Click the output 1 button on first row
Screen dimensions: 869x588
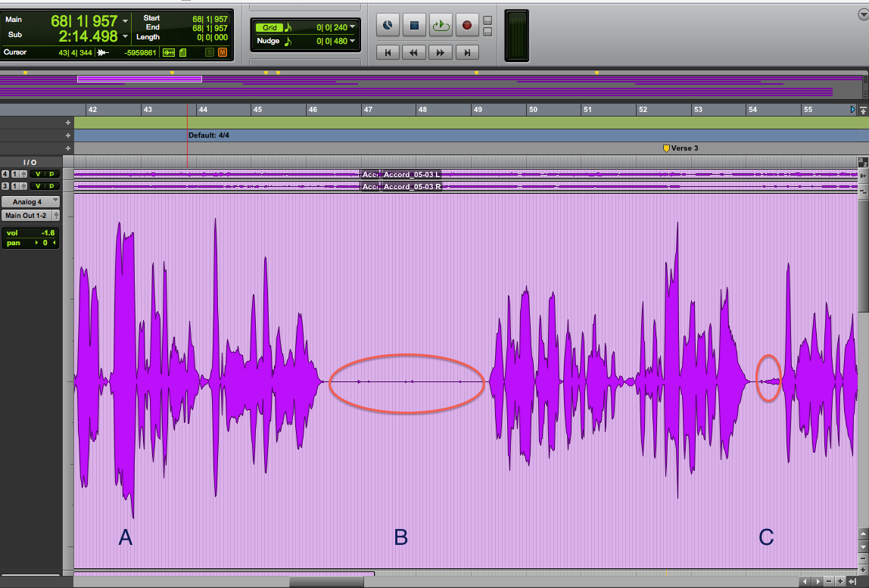point(15,174)
